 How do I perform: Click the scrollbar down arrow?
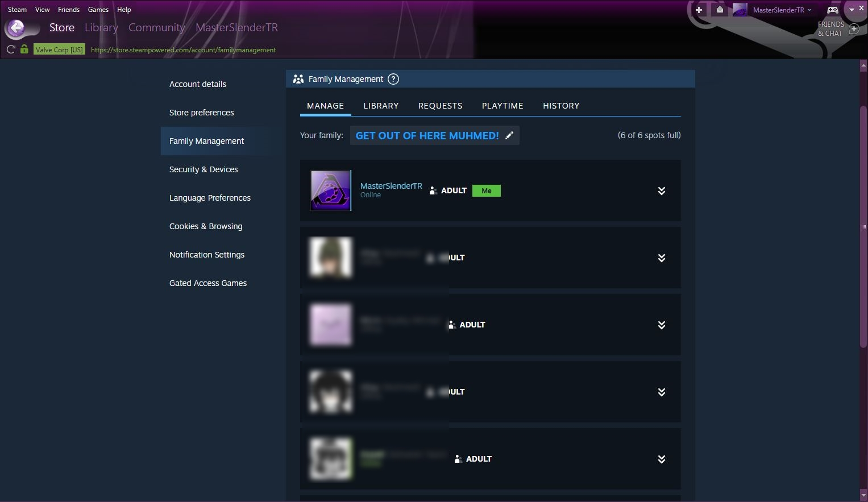(x=863, y=496)
